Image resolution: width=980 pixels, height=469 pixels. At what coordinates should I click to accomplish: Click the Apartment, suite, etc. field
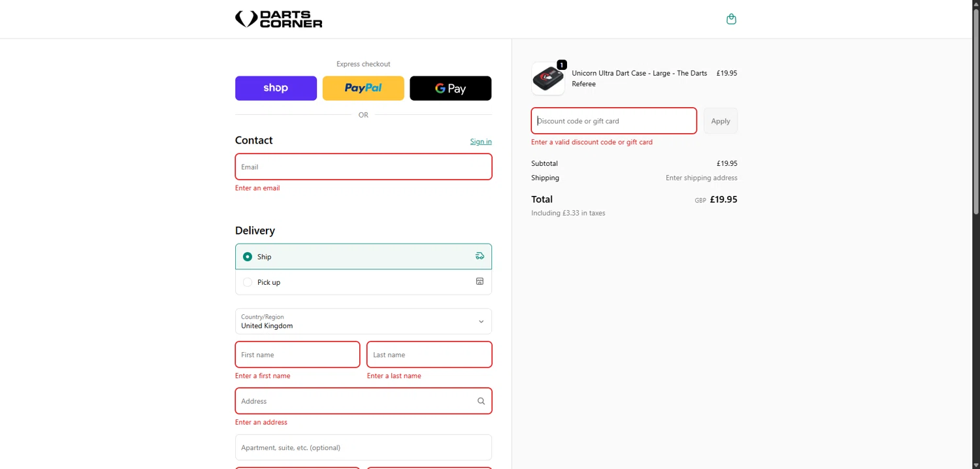[363, 447]
